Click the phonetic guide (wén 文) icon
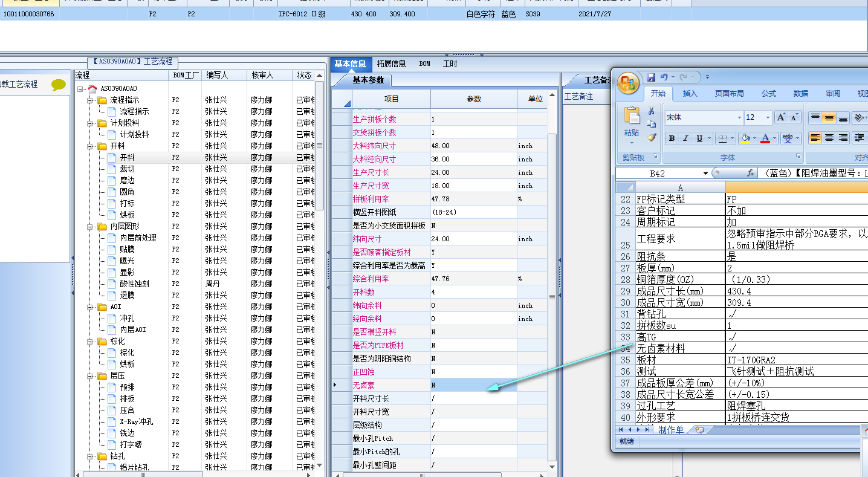Viewport: 868px width, 477px height. 788,138
